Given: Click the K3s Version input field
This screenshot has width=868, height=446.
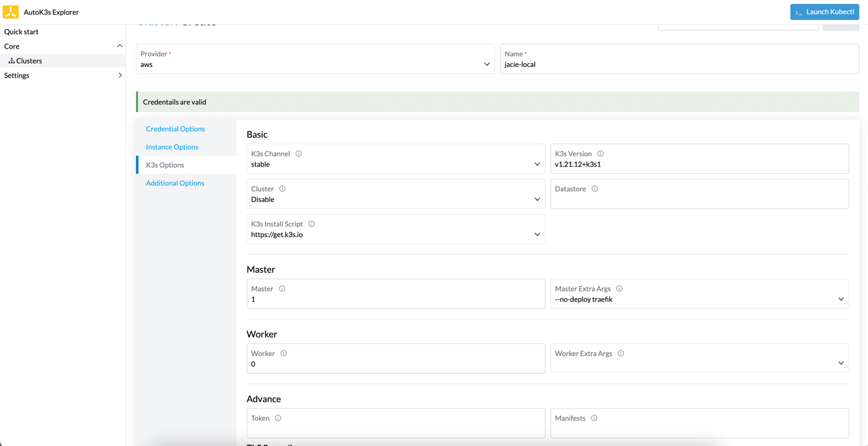Looking at the screenshot, I should pos(700,159).
